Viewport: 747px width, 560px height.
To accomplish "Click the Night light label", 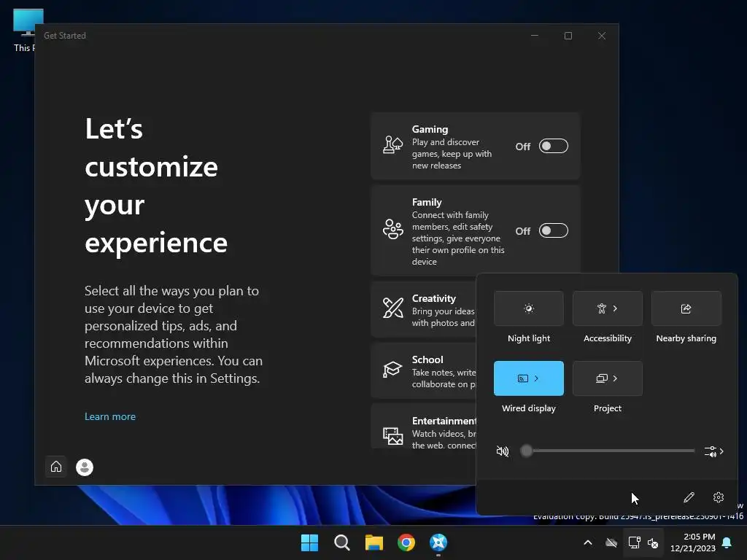I will click(x=529, y=338).
